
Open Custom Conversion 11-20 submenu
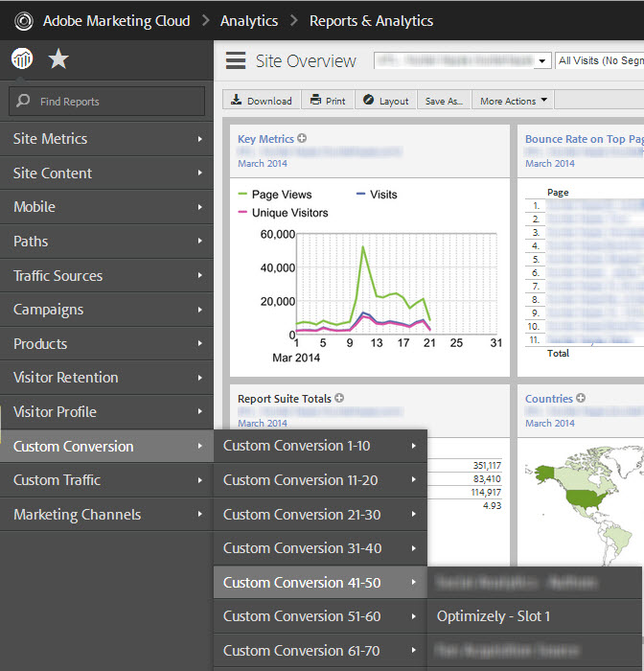[320, 480]
